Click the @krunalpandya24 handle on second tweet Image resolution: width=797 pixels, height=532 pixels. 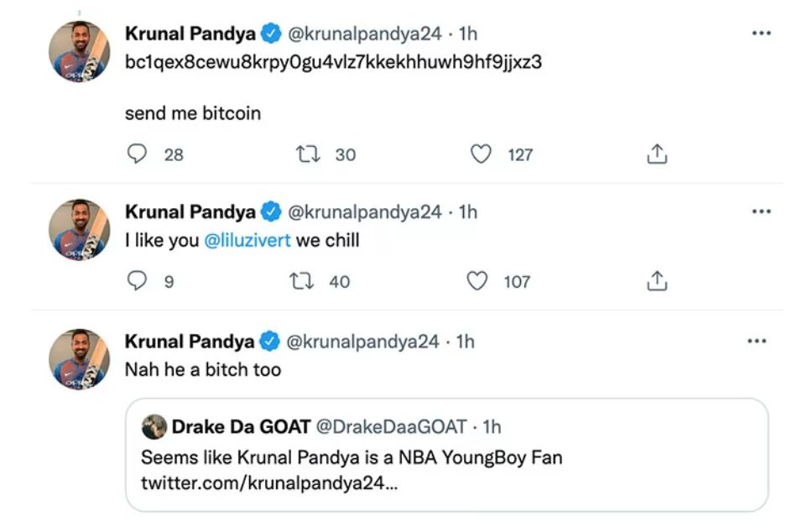(364, 211)
